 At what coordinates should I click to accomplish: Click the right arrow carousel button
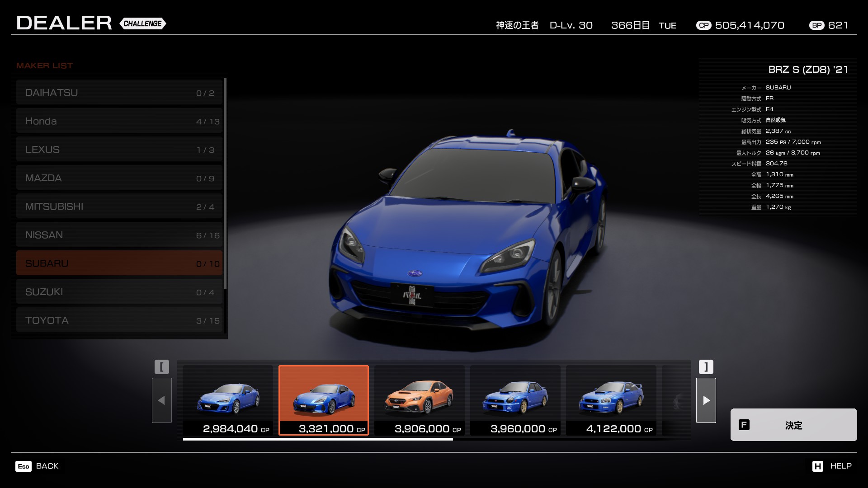coord(706,400)
